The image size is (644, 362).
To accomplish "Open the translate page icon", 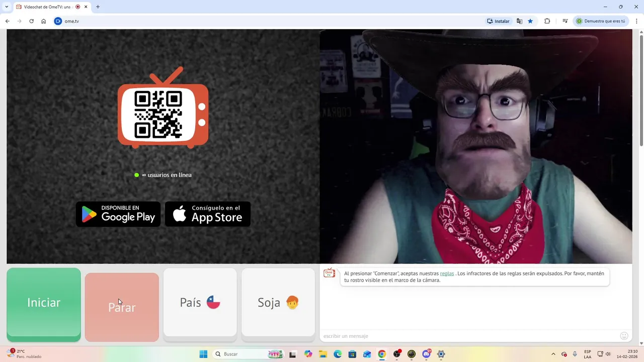I will (x=519, y=21).
